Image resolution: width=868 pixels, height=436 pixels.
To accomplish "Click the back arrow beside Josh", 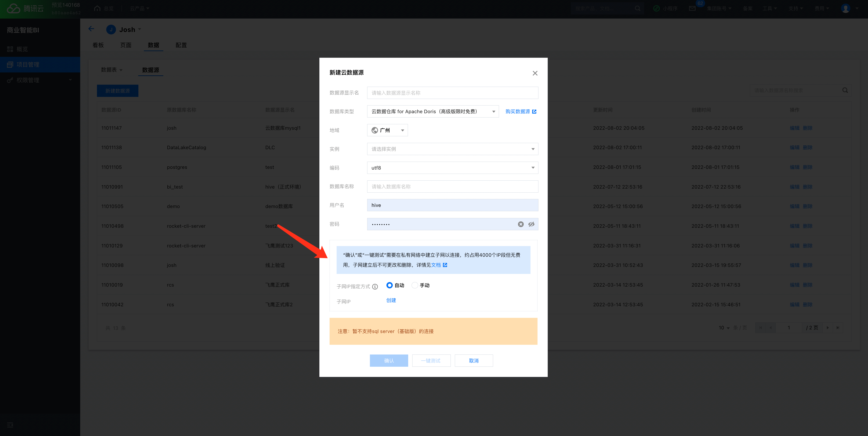I will (91, 29).
